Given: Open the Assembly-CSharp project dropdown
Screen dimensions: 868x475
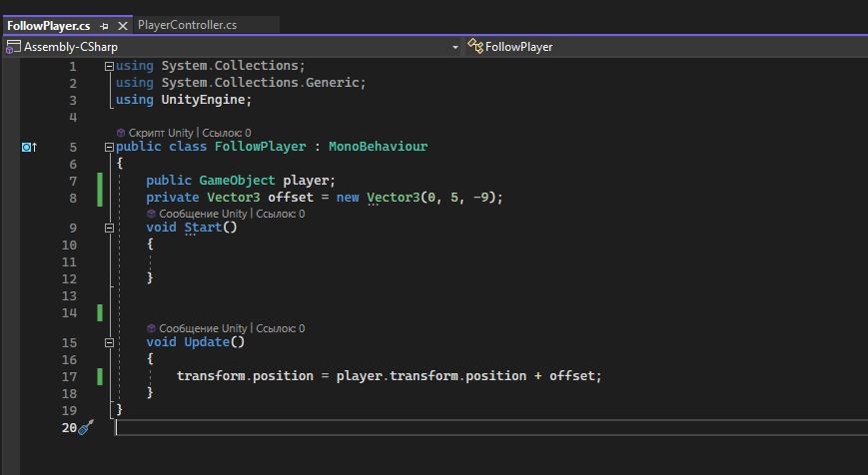Looking at the screenshot, I should click(x=455, y=47).
